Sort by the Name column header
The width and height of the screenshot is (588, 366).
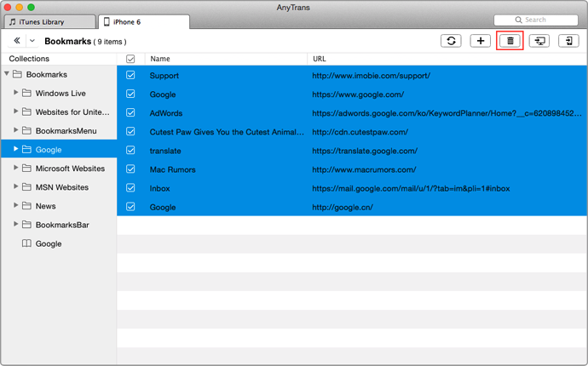click(226, 59)
